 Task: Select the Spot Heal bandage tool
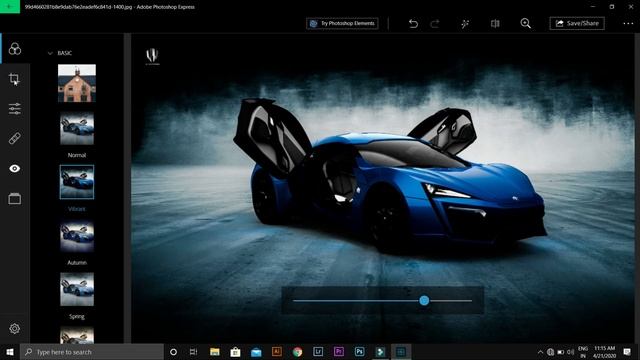pos(15,138)
